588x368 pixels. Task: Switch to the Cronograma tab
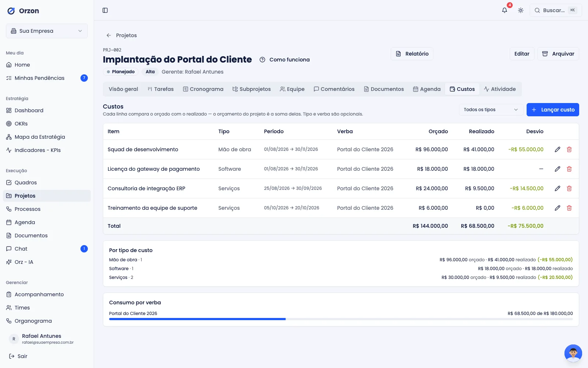tap(203, 89)
